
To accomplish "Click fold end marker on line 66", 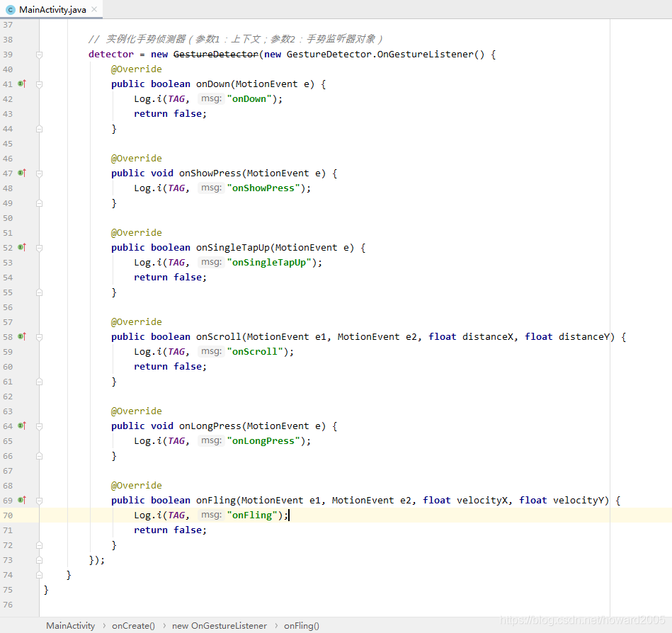I will tap(39, 456).
